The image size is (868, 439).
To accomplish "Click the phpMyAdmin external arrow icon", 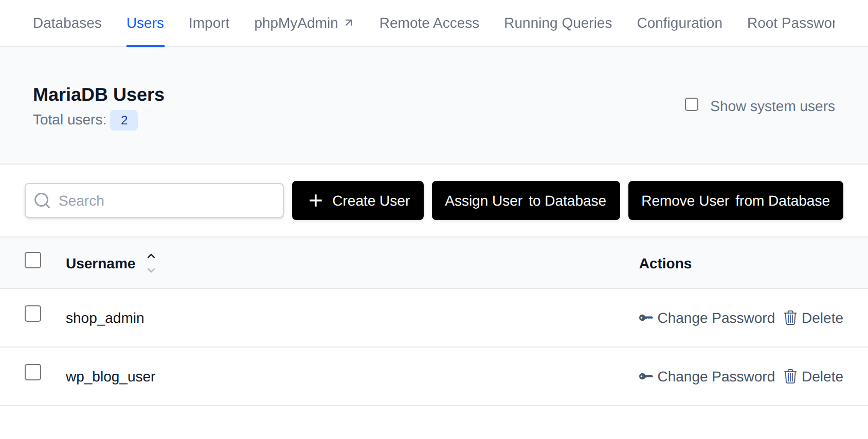I will (349, 23).
